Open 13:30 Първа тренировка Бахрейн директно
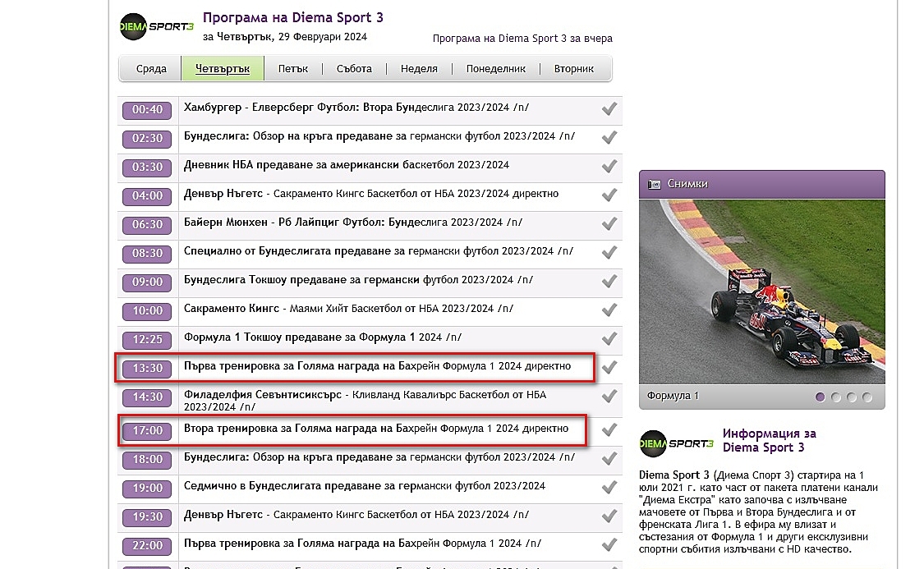The image size is (924, 569). [x=377, y=366]
